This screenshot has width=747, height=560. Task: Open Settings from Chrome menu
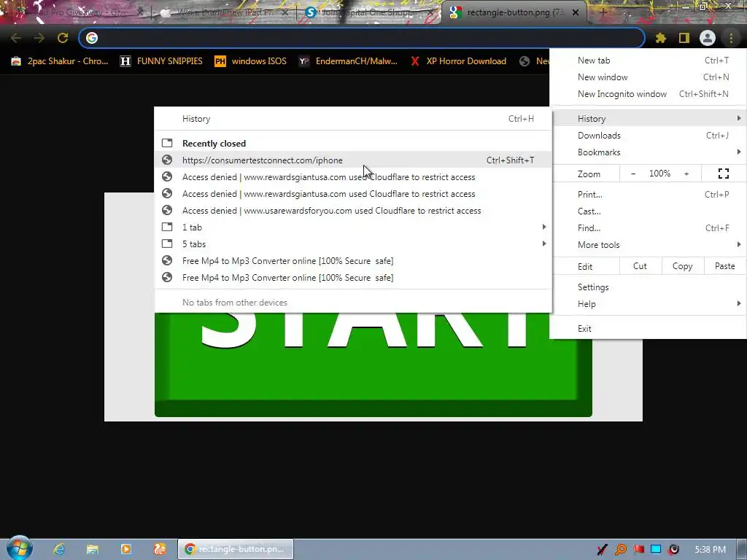tap(648, 287)
